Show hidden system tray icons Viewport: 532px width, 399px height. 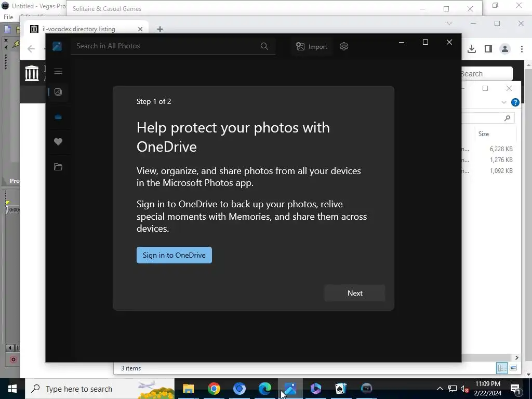tap(440, 389)
